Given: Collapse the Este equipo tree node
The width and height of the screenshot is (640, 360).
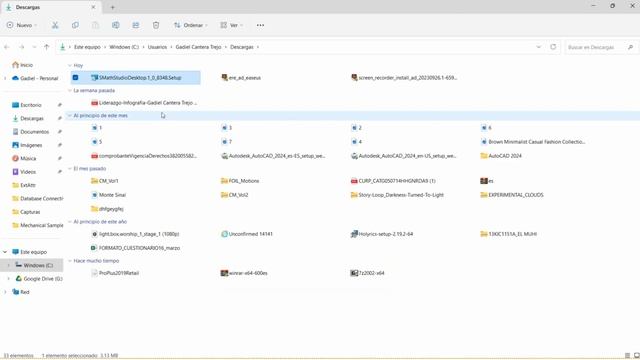Looking at the screenshot, I should [5, 252].
